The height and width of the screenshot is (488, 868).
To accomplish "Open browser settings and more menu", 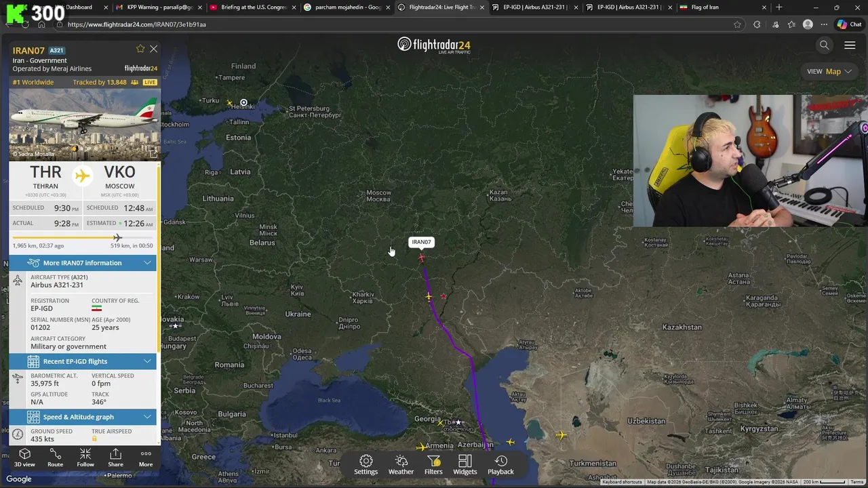I will coord(824,24).
